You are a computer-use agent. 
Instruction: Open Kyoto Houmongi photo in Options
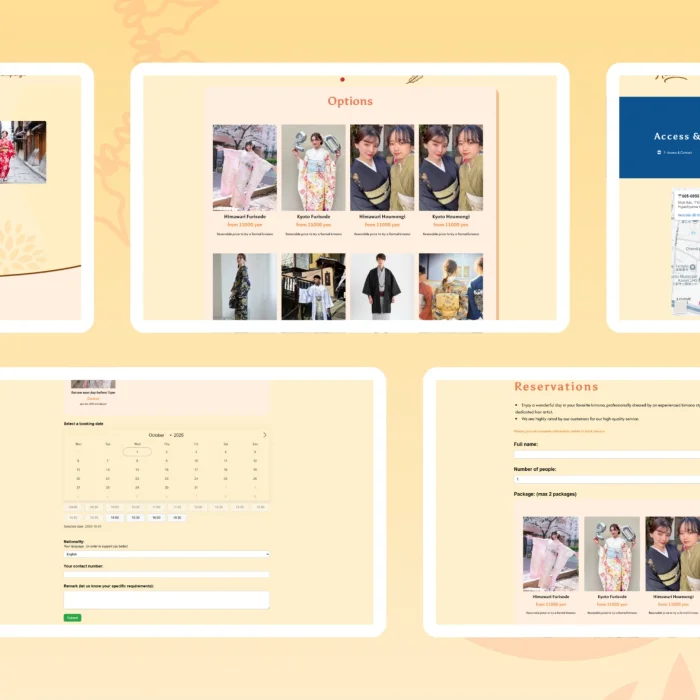click(x=451, y=167)
